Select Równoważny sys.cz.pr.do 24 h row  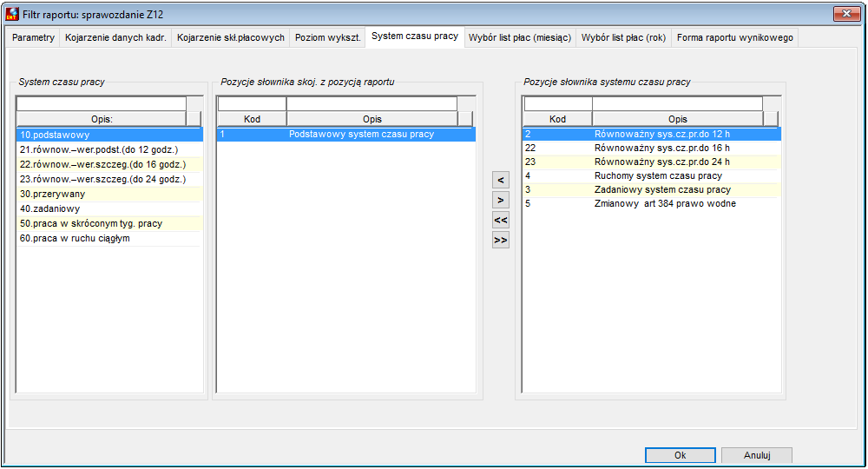[x=652, y=162]
